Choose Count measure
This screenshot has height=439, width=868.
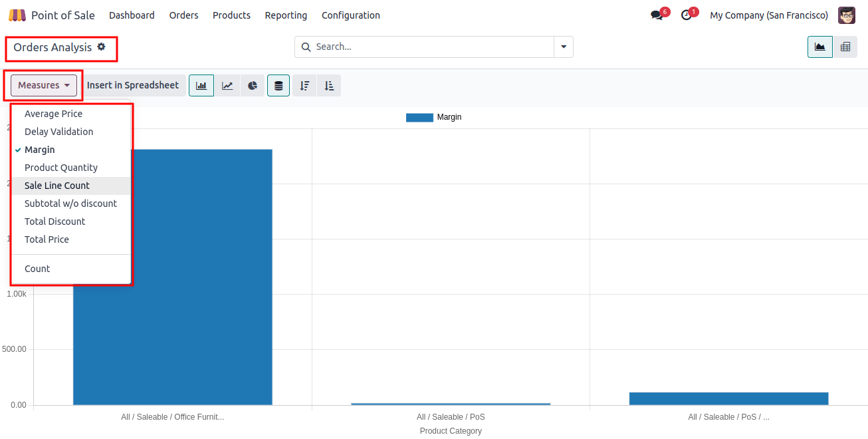point(71,269)
